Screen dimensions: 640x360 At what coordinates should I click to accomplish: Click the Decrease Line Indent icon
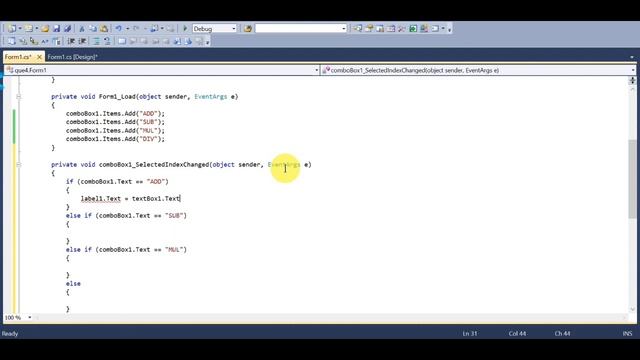pyautogui.click(x=71, y=41)
